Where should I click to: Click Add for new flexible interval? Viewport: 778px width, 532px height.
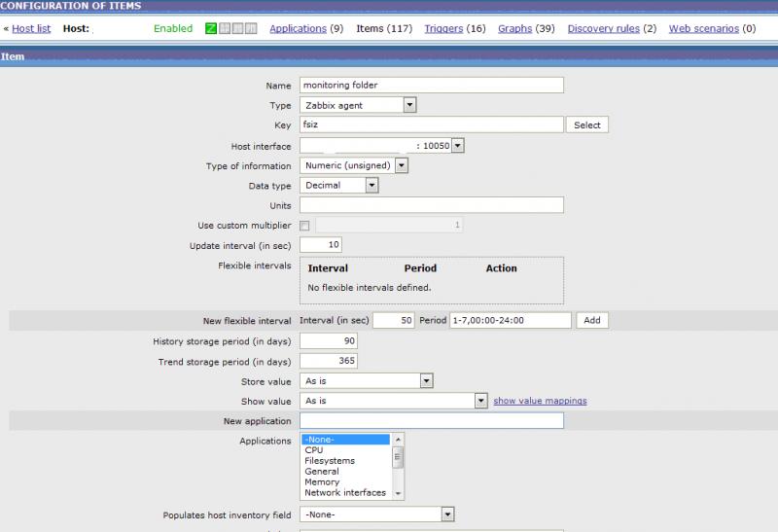pos(592,320)
